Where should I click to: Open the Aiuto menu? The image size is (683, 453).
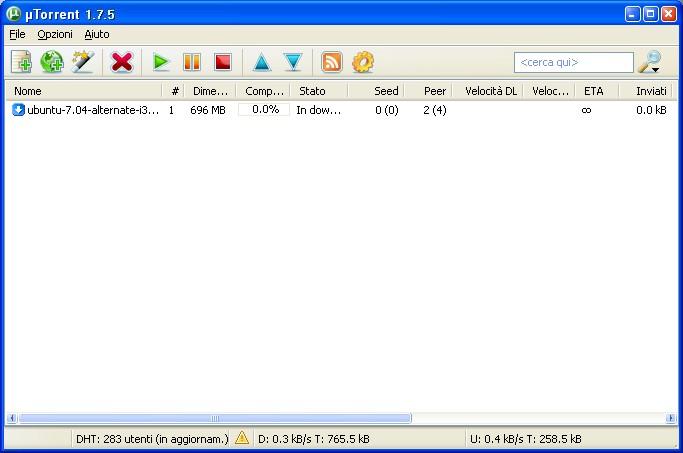[x=97, y=34]
